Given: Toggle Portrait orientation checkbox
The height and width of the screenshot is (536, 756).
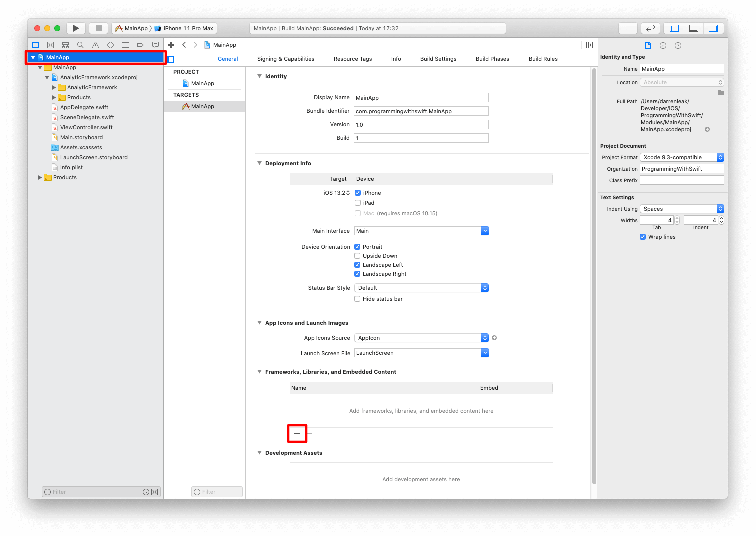Looking at the screenshot, I should click(x=357, y=247).
